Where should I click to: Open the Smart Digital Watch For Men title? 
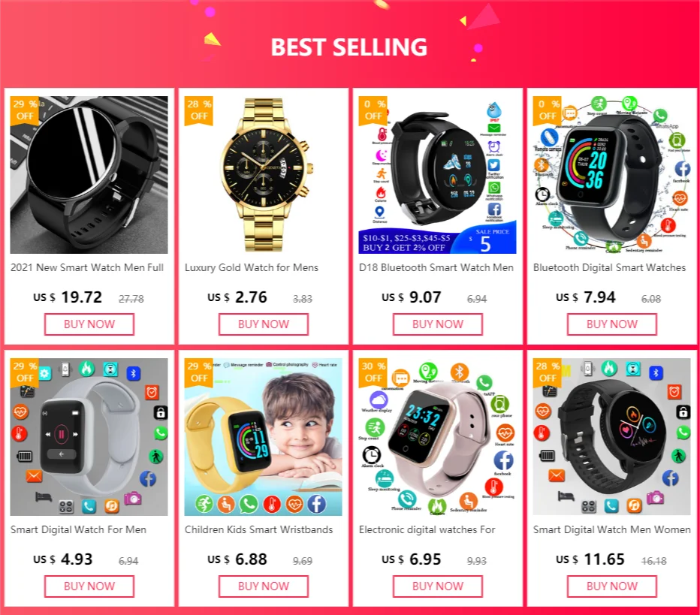[79, 529]
